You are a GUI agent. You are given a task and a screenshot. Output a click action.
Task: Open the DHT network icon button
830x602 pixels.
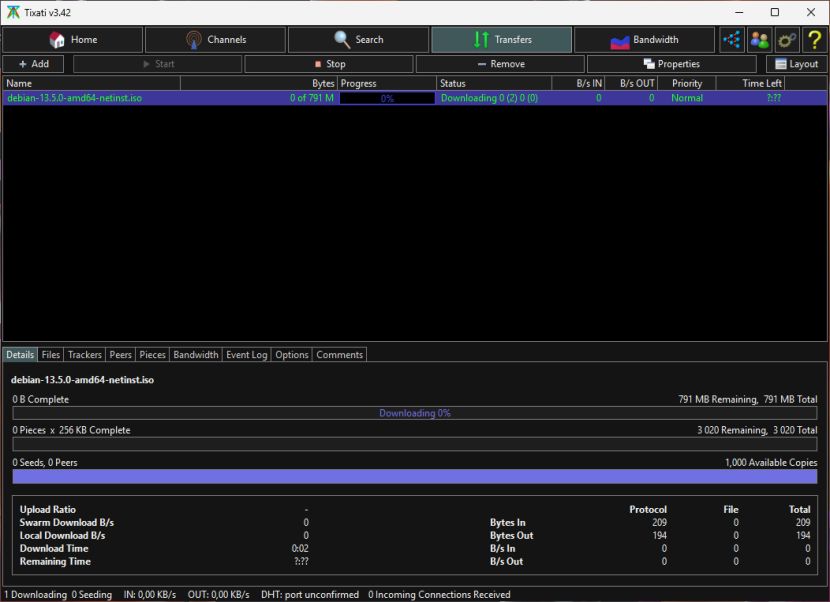[x=732, y=40]
